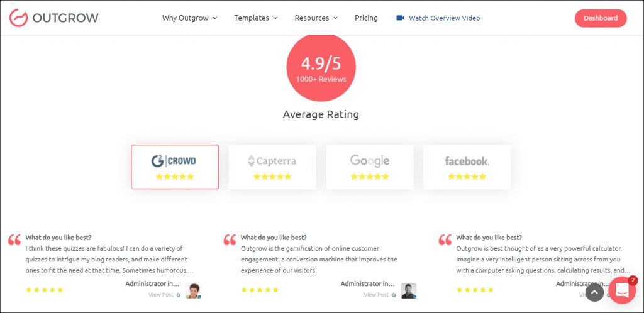
Task: Show the Google reviews tab
Action: (x=370, y=167)
